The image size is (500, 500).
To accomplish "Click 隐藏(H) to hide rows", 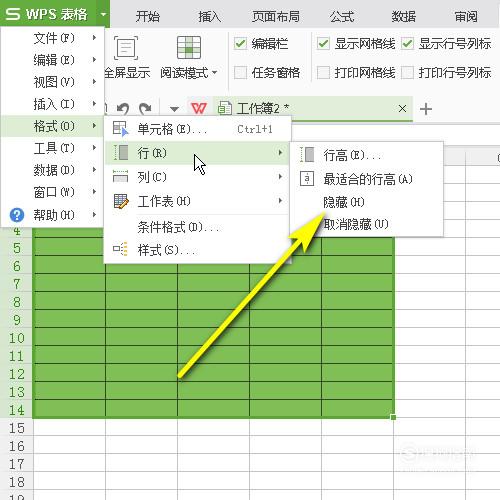I will pyautogui.click(x=367, y=202).
